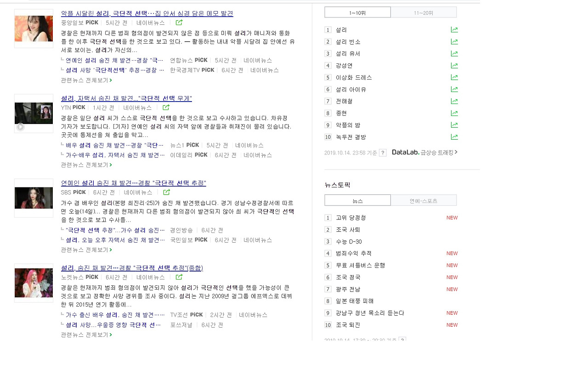The height and width of the screenshot is (392, 588).
Task: Open the 연합뉴스 related article link
Action: click(115, 60)
